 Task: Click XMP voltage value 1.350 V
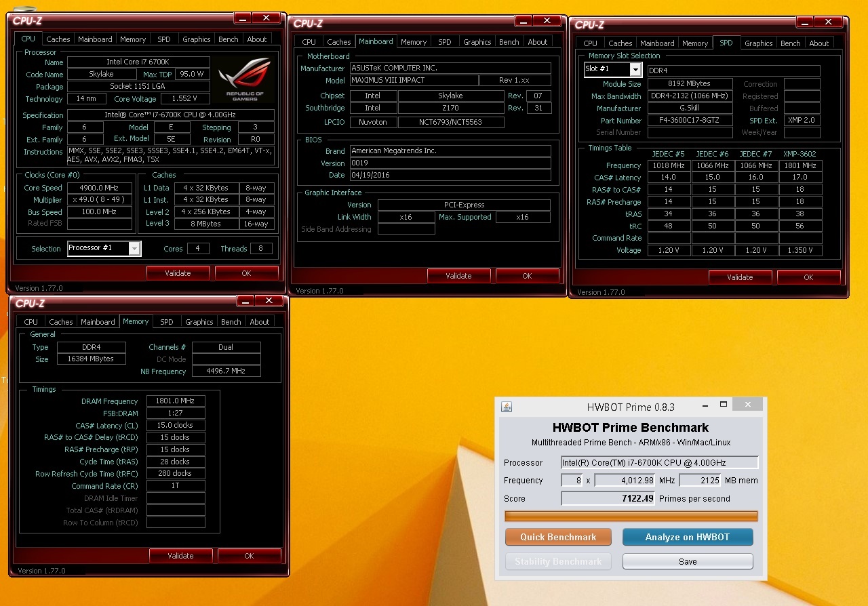[x=801, y=250]
